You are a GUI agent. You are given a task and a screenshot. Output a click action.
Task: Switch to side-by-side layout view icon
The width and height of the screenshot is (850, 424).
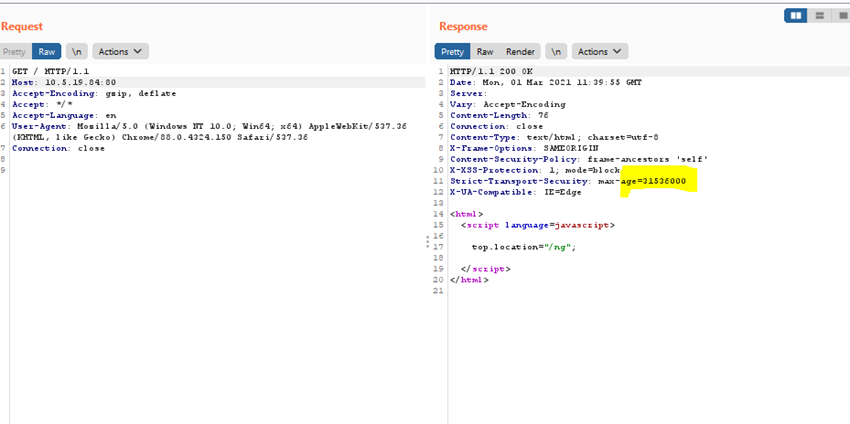tap(796, 16)
